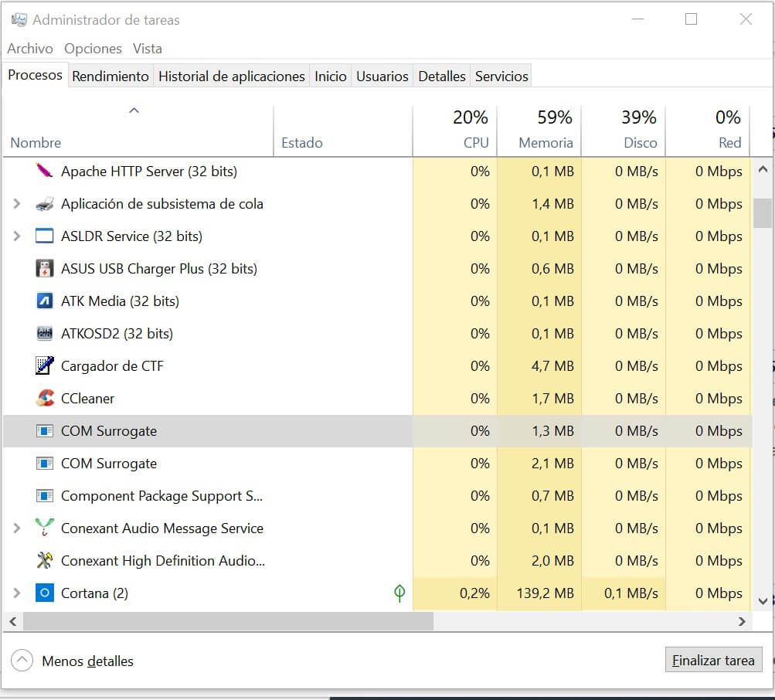Click the 4,7 MB memory value
The width and height of the screenshot is (775, 700).
(x=552, y=365)
